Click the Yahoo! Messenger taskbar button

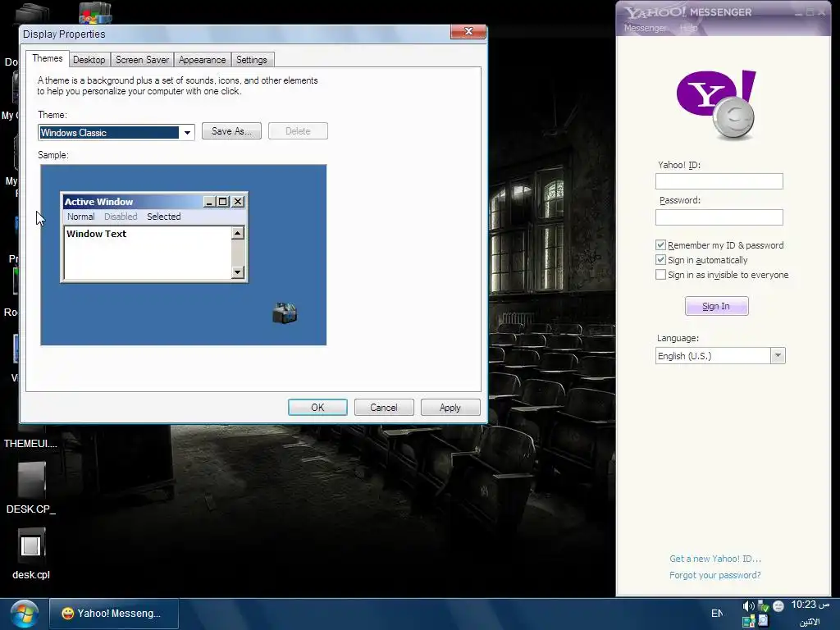pos(113,614)
